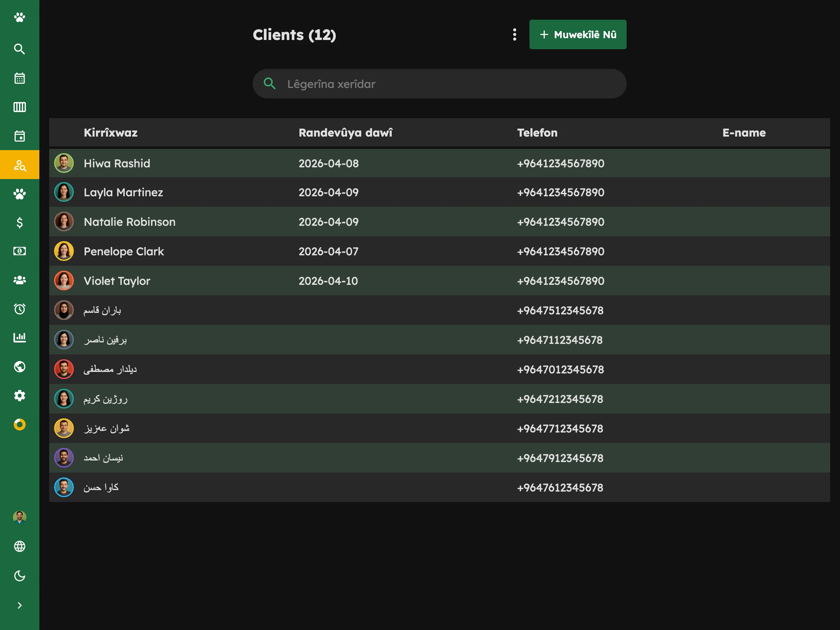
Task: Open the staff group icon in sidebar
Action: coord(19,280)
